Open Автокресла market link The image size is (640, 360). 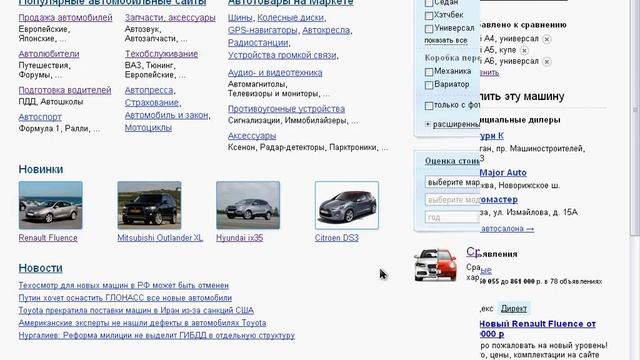pyautogui.click(x=326, y=30)
